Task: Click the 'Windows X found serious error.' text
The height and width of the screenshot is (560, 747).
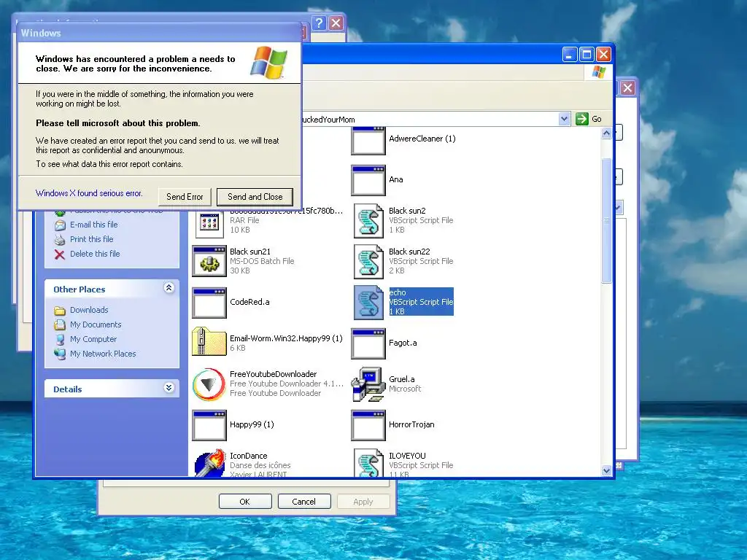Action: coord(89,193)
